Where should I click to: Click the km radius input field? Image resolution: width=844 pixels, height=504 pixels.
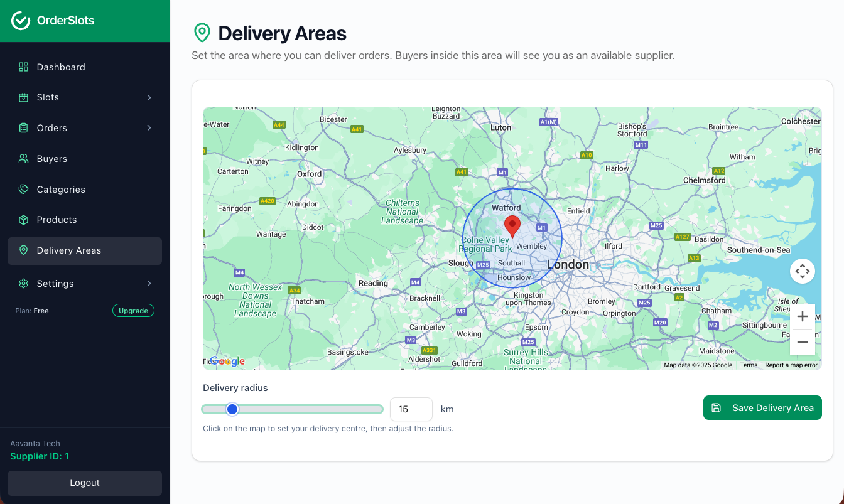click(411, 409)
